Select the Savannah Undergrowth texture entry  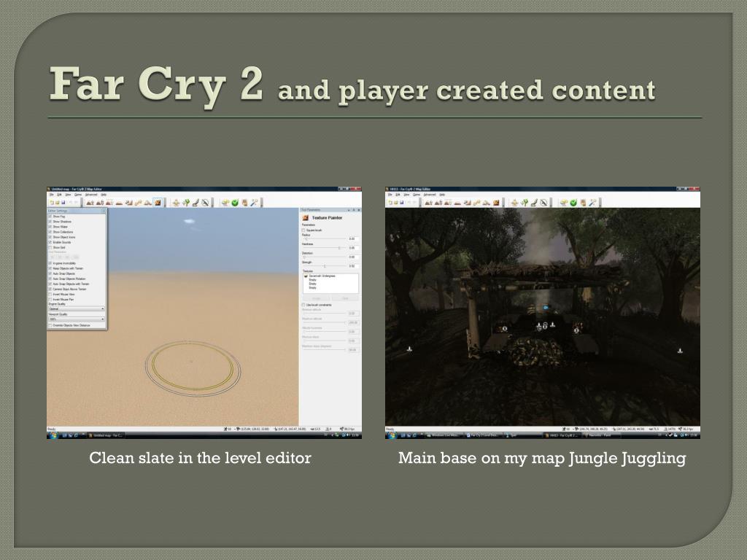pyautogui.click(x=320, y=276)
